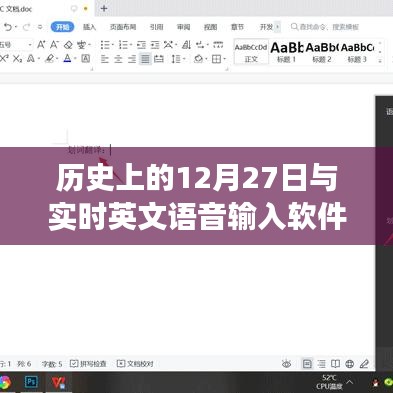Screen dimensions: 393x393
Task: Open the 审阅 ribbon tab
Action: click(183, 27)
